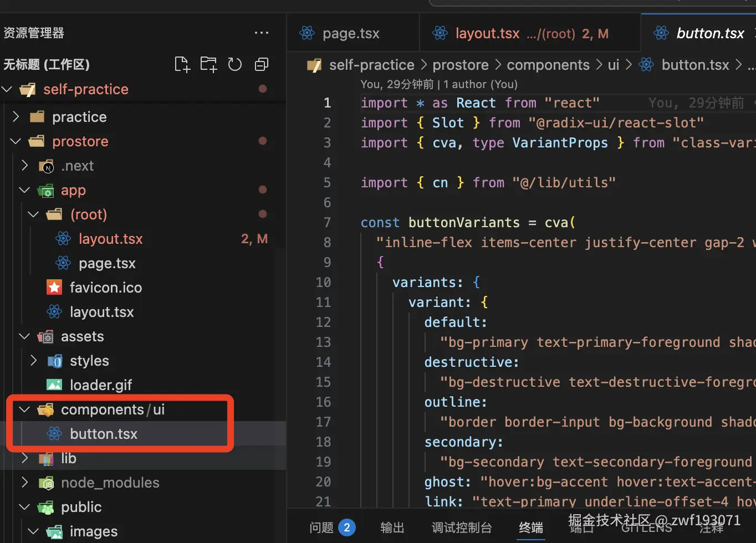This screenshot has height=543, width=756.
Task: Collapse all folders using the collapse icon
Action: [261, 64]
